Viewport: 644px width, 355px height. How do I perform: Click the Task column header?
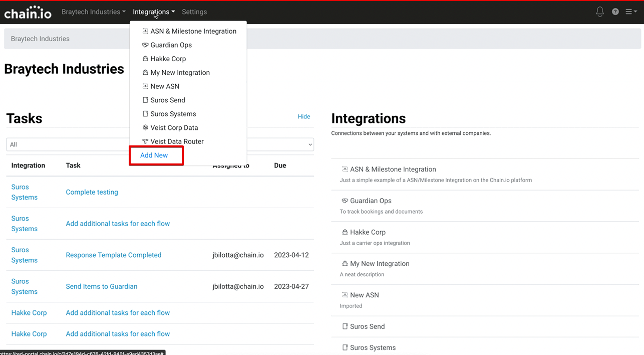[x=73, y=165]
